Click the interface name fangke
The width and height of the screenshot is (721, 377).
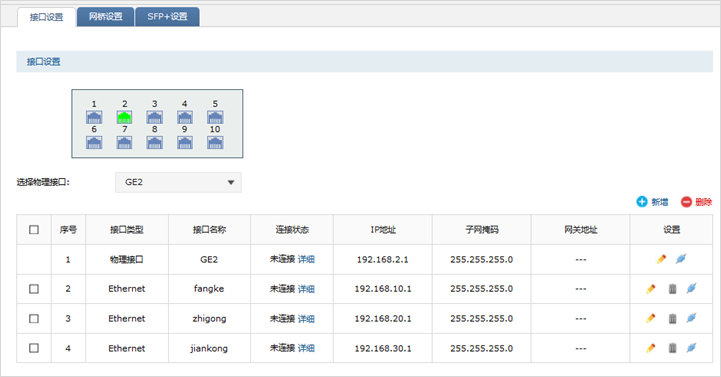coord(209,289)
